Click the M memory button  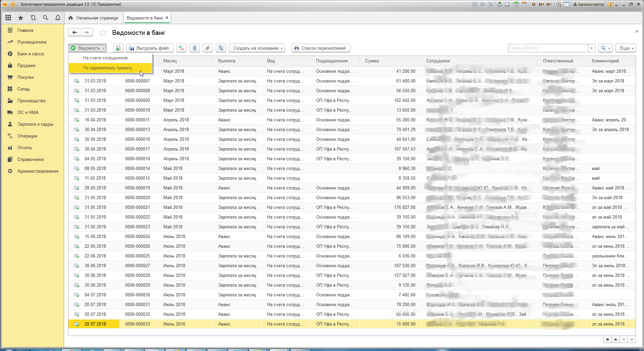coord(534,4)
